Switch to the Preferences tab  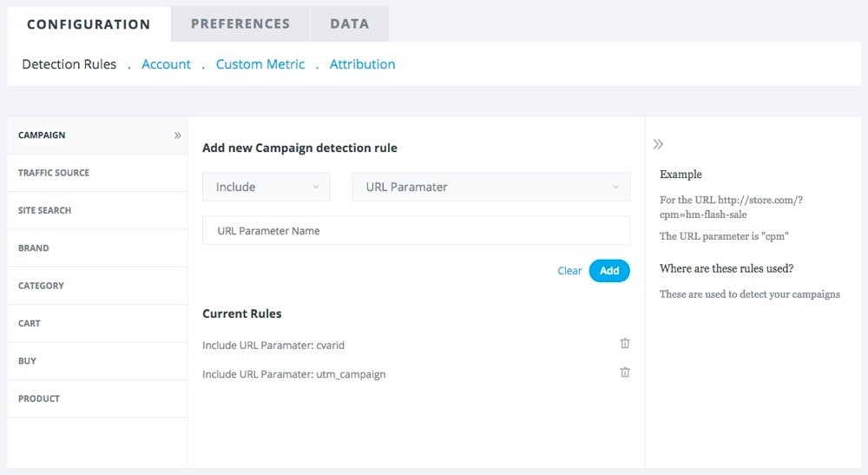(x=240, y=23)
